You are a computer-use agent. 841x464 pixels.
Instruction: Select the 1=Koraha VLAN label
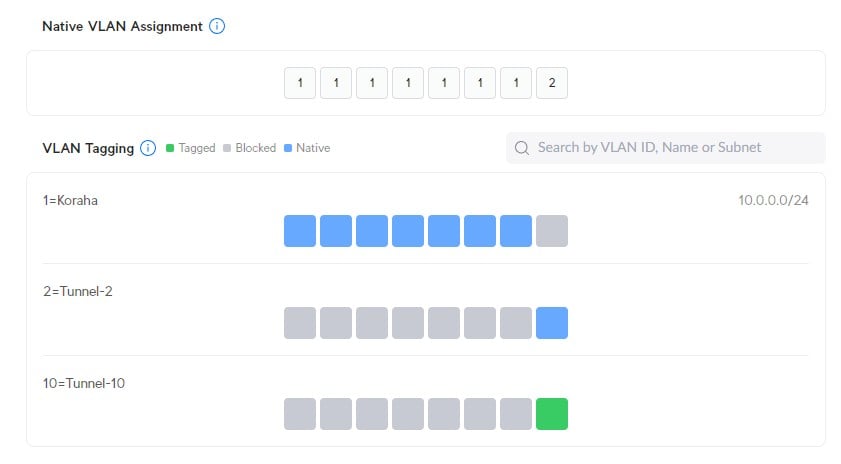pyautogui.click(x=70, y=201)
